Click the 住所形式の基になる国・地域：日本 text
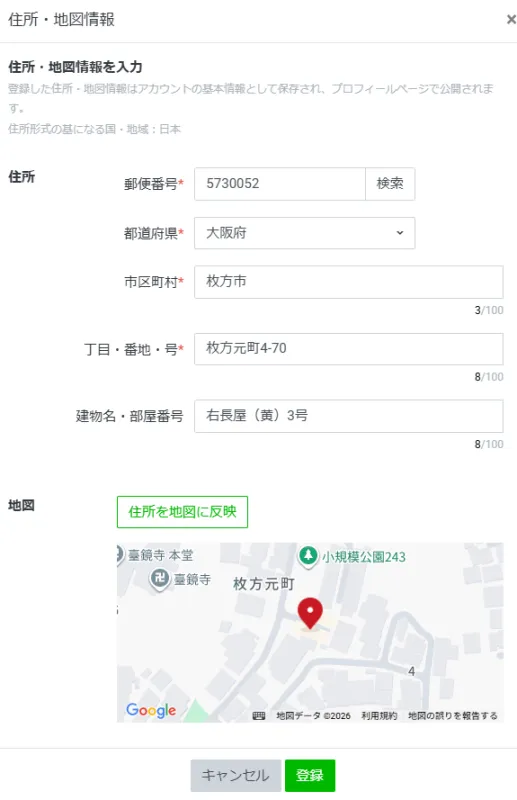Viewport: 517px width, 800px height. [x=94, y=129]
